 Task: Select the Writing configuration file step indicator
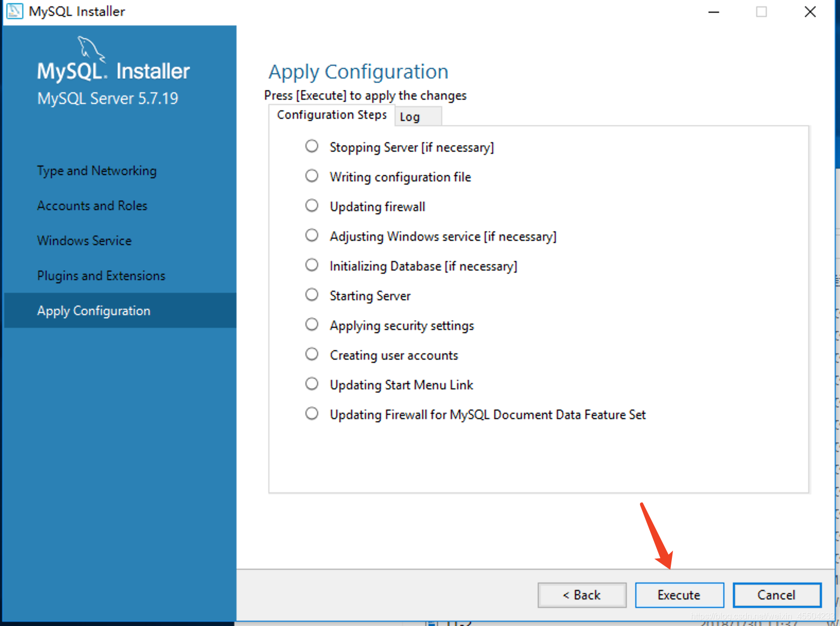[312, 176]
